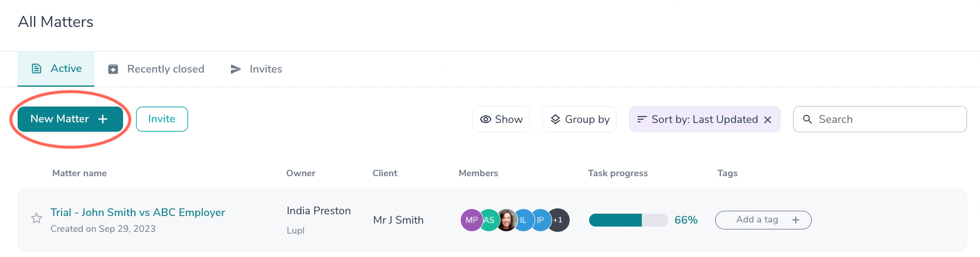Click the IL member avatar
This screenshot has width=980, height=257.
(523, 220)
